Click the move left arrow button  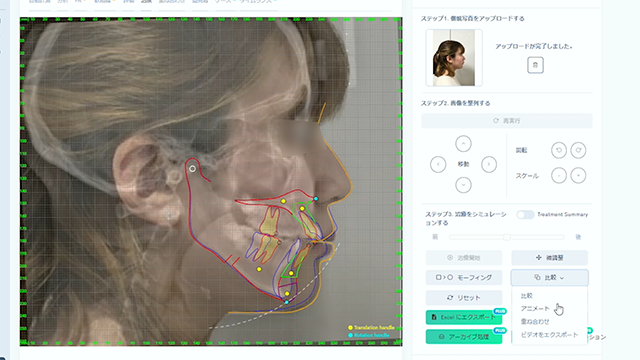tap(438, 164)
